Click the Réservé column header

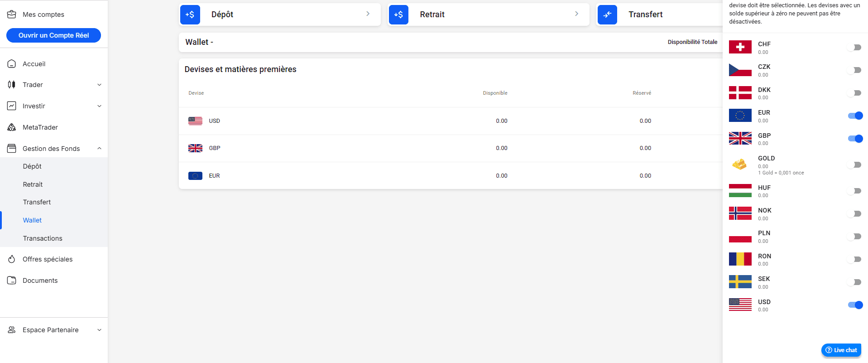tap(642, 93)
